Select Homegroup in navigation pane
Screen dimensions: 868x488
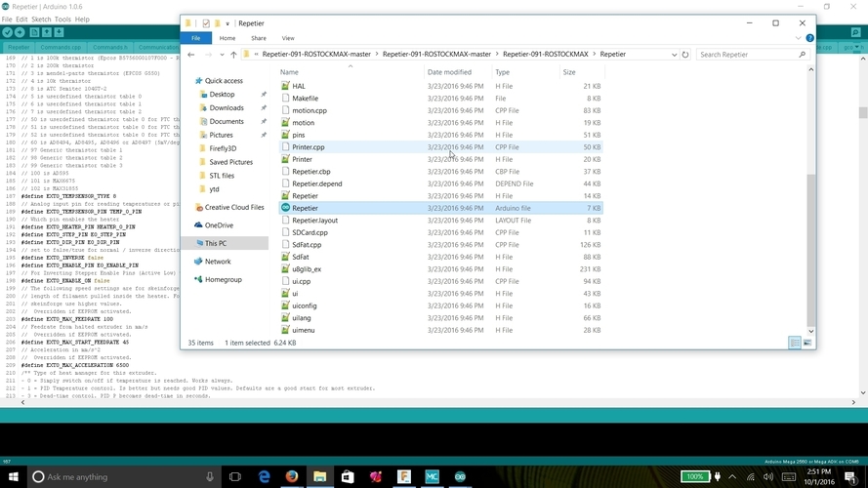click(223, 279)
